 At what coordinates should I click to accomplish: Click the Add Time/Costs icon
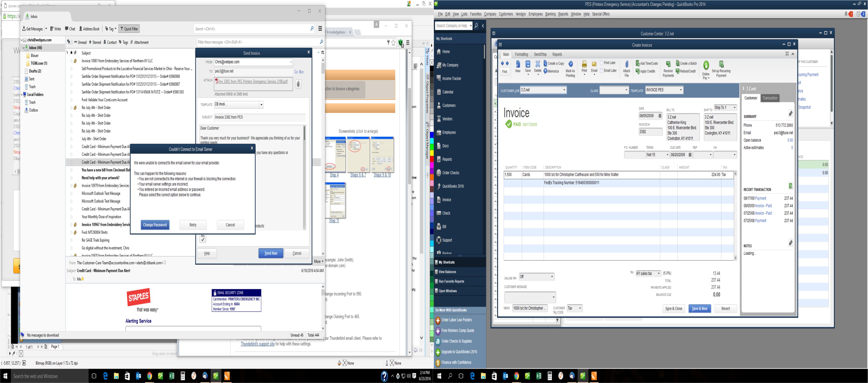(x=638, y=64)
